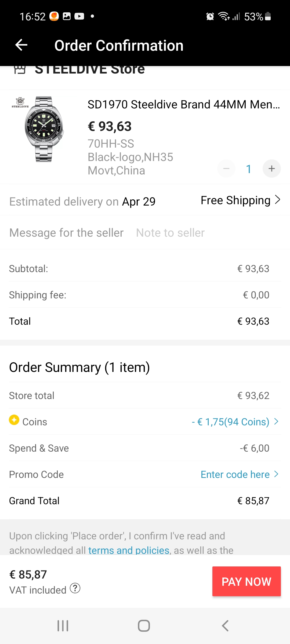Viewport: 290px width, 644px height.
Task: Open SD1970 Steeldive product title
Action: click(x=184, y=104)
